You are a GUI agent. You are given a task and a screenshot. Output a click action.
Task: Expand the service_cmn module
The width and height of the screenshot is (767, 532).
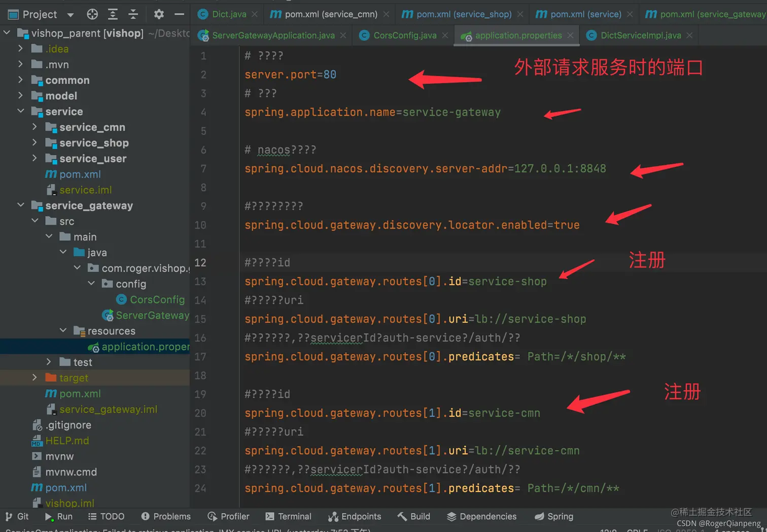(x=34, y=127)
